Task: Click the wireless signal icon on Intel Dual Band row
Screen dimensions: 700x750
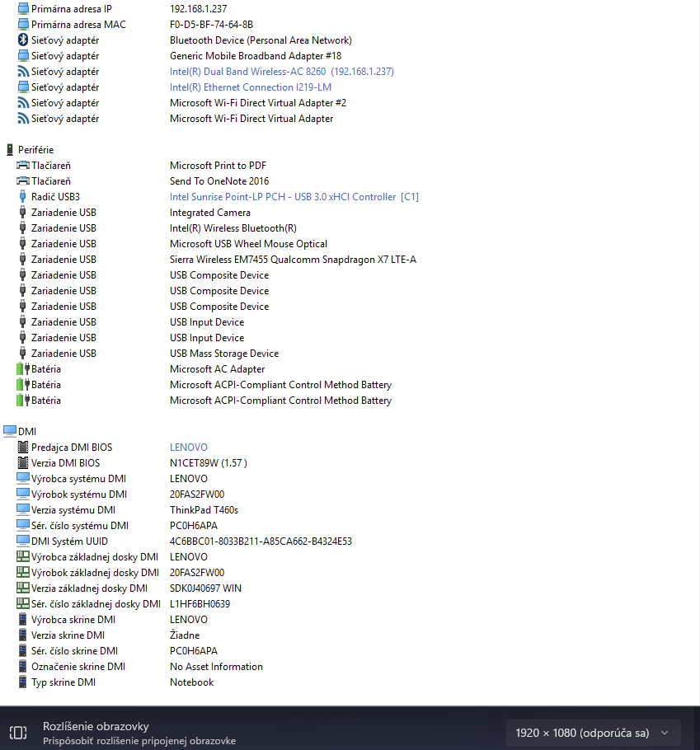Action: click(x=24, y=71)
